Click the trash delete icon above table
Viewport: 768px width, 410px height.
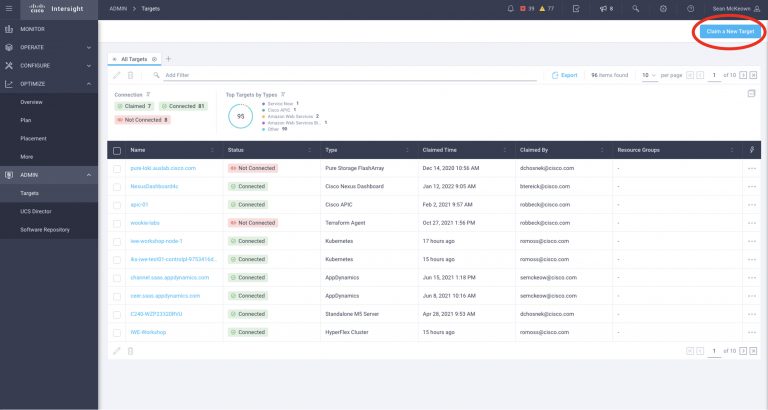pos(130,75)
